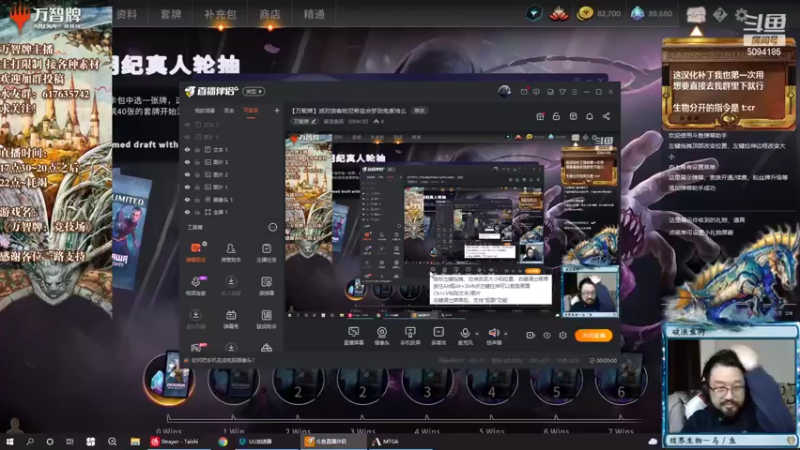Add 多媒体 media source

tap(438, 336)
